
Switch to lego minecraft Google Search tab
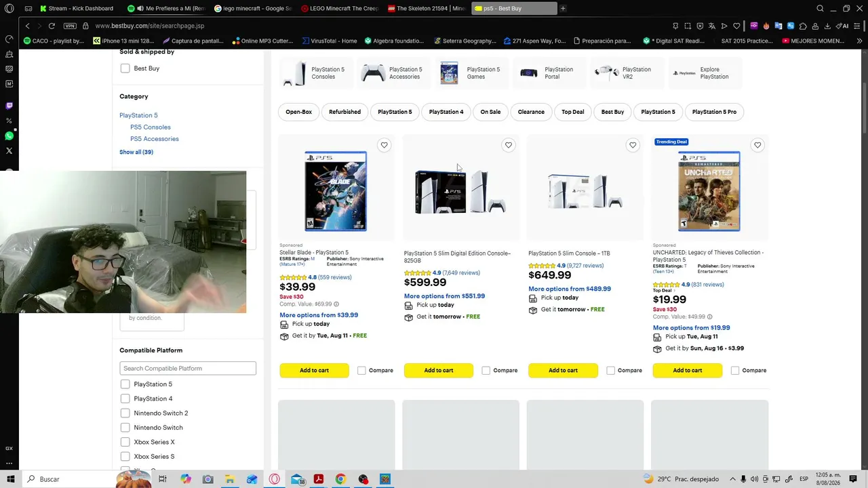coord(253,8)
